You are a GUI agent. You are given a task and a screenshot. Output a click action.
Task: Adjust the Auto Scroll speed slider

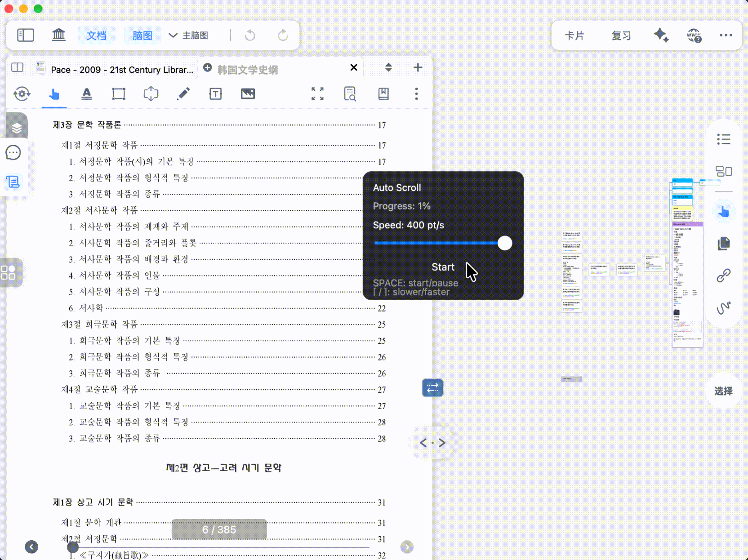(505, 243)
